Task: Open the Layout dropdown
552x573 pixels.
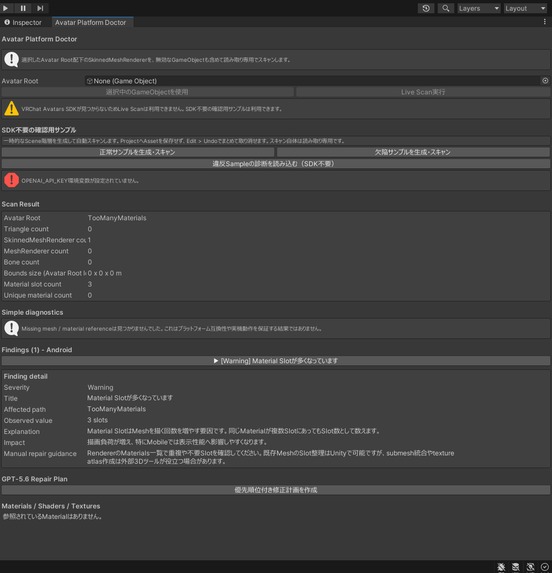Action: point(525,8)
